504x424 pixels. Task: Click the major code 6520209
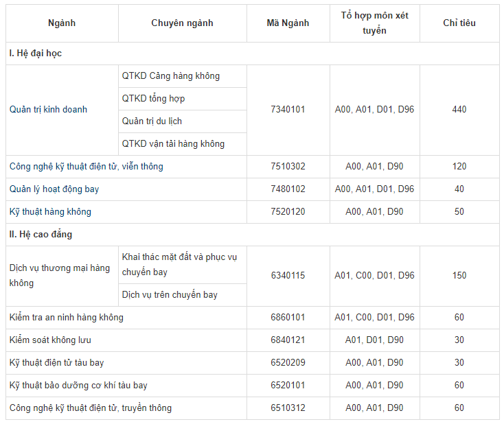[x=288, y=363]
